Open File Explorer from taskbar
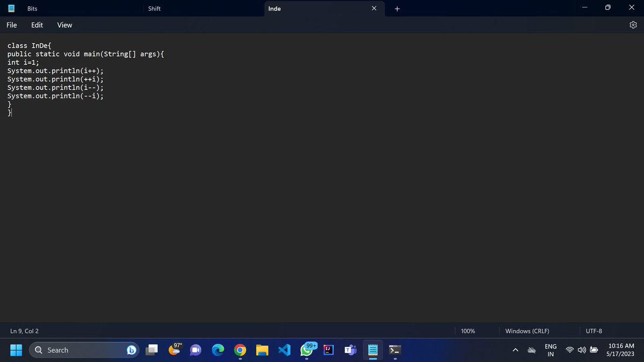The width and height of the screenshot is (644, 362). [262, 350]
